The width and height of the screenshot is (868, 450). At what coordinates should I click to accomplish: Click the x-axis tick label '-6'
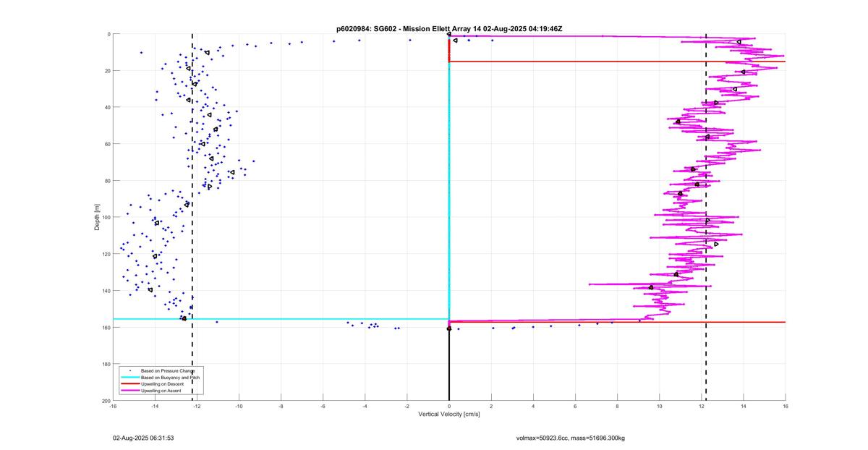coord(323,406)
